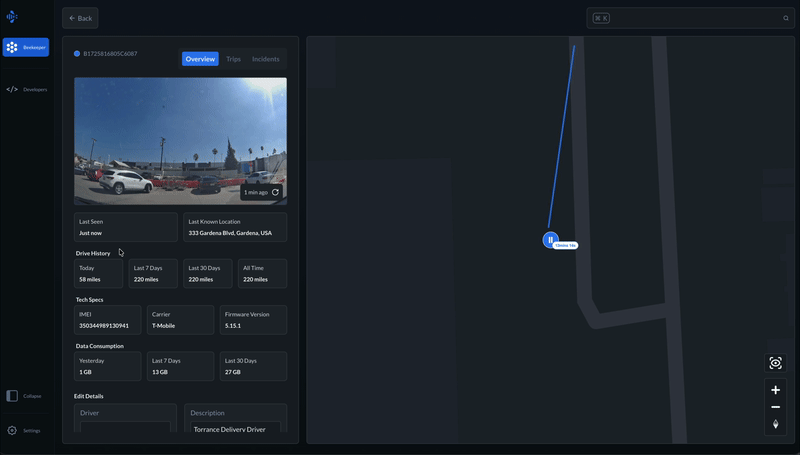The width and height of the screenshot is (800, 455).
Task: Click the app logo in the sidebar
Action: click(x=12, y=17)
